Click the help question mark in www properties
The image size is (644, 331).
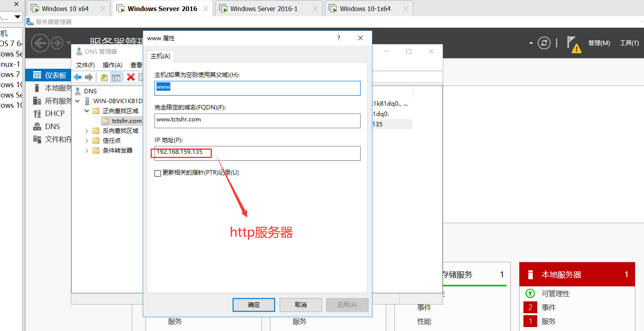click(338, 38)
